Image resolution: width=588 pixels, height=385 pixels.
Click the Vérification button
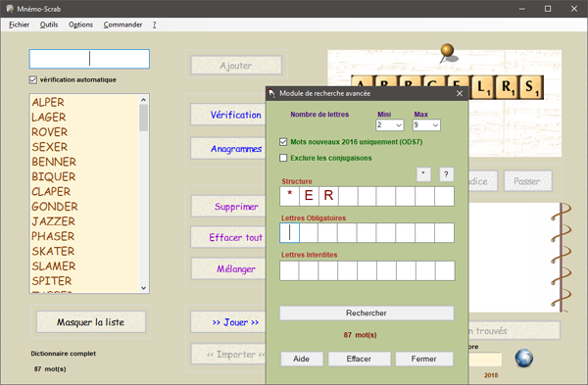228,115
